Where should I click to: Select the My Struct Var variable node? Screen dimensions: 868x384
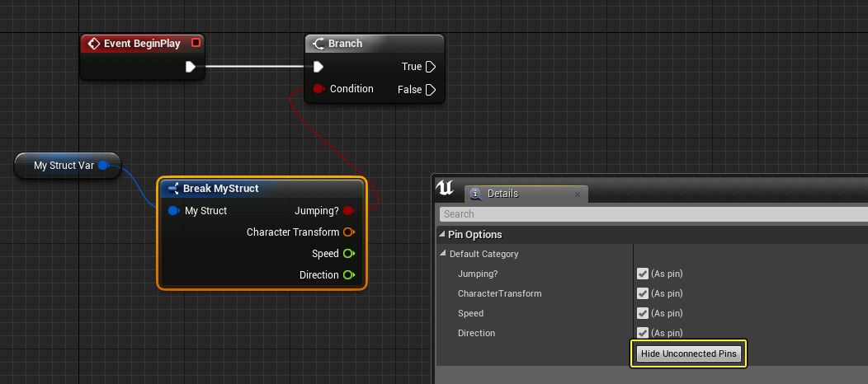(x=64, y=166)
